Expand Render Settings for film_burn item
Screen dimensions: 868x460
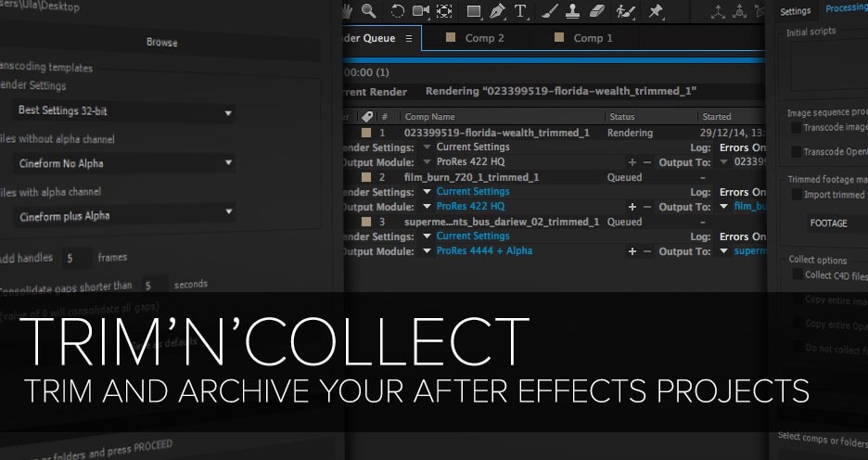[x=427, y=192]
